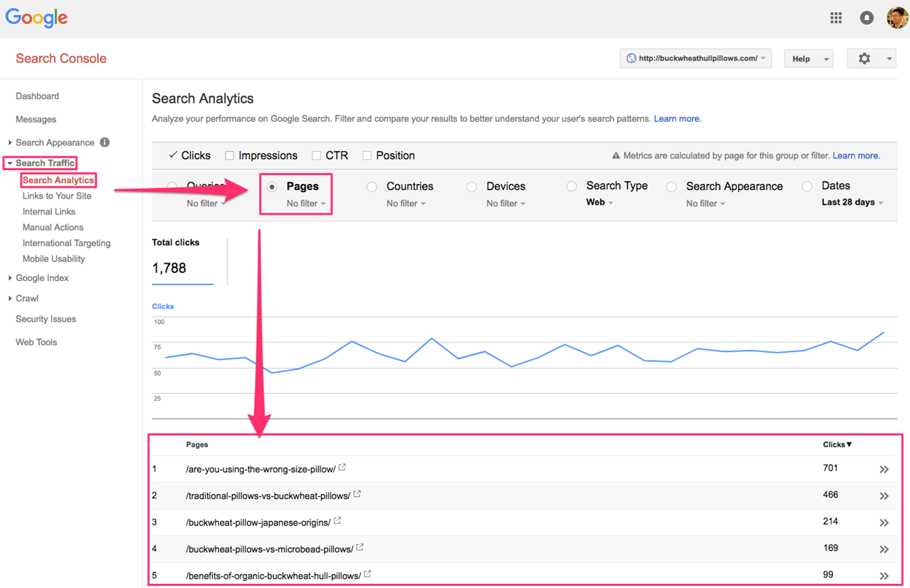Click 'Learn more' after the page description
Viewport: 910px width, 588px height.
click(677, 119)
